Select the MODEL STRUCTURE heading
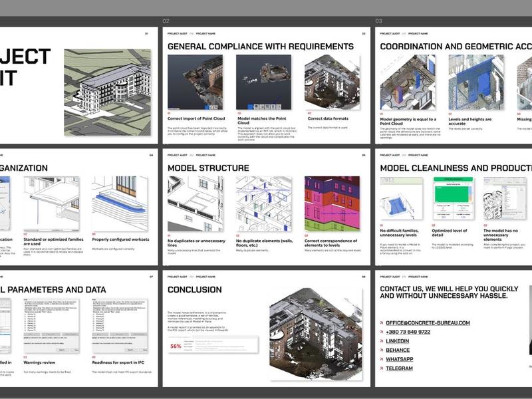Screen dimensions: 532x399 [x=208, y=168]
